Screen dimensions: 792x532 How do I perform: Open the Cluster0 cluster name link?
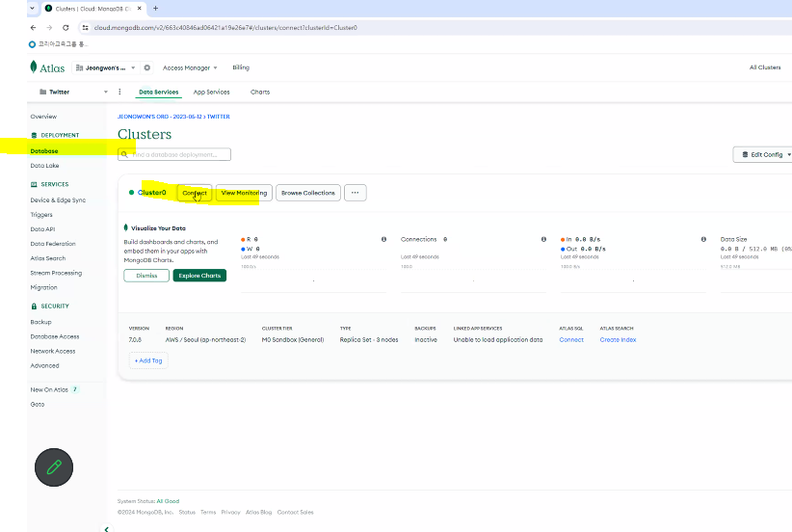(x=151, y=193)
